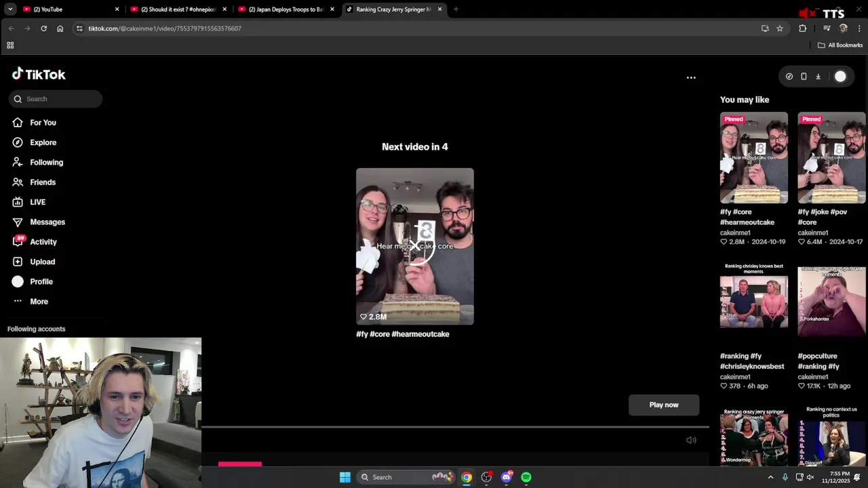Click the Play now button

point(664,405)
